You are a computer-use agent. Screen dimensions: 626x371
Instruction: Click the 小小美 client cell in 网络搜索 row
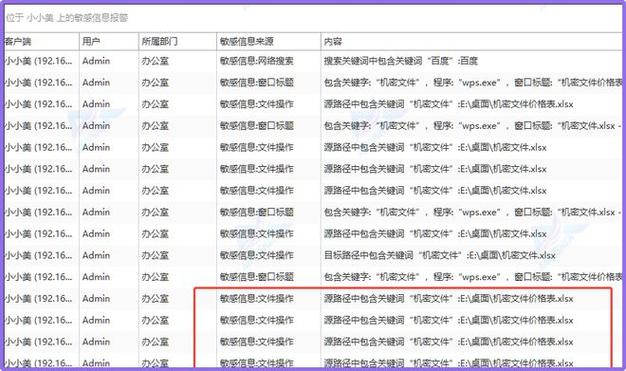[x=39, y=61]
